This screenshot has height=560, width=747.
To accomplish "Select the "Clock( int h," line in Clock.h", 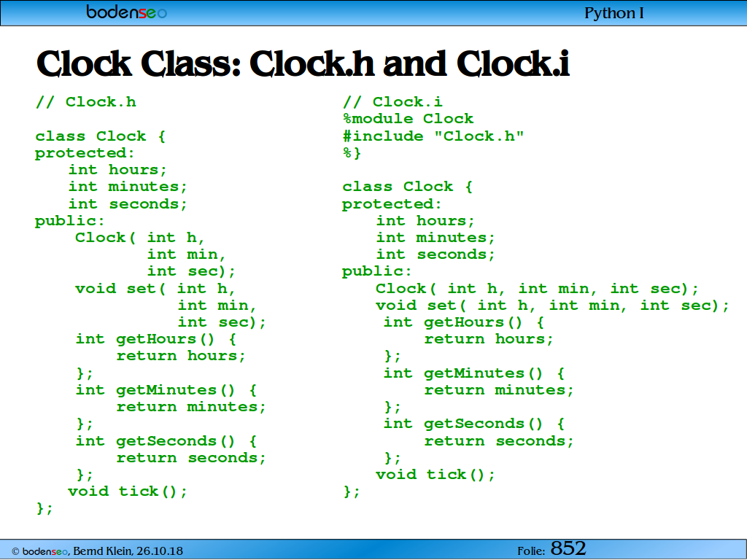I will pos(140,238).
